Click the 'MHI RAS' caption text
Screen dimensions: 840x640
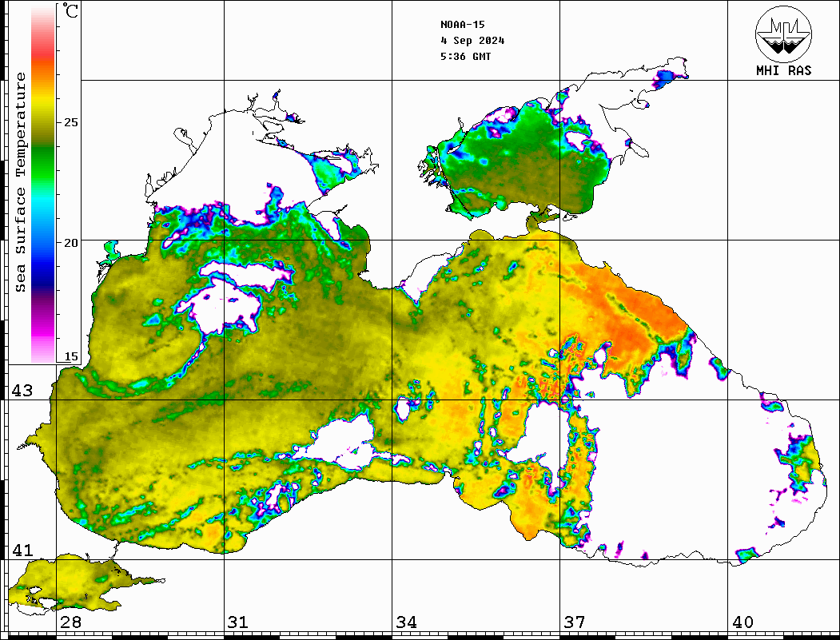point(784,70)
